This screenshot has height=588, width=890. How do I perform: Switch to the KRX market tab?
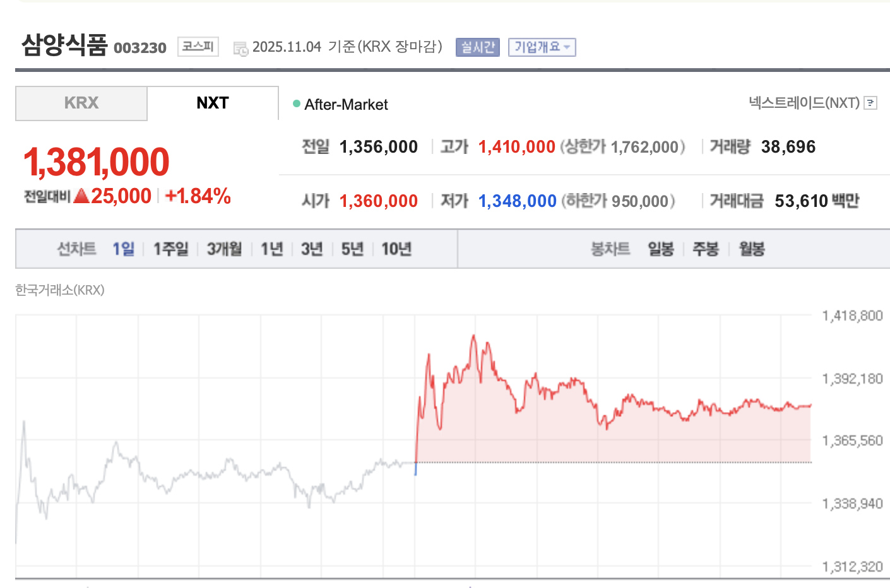(x=81, y=103)
